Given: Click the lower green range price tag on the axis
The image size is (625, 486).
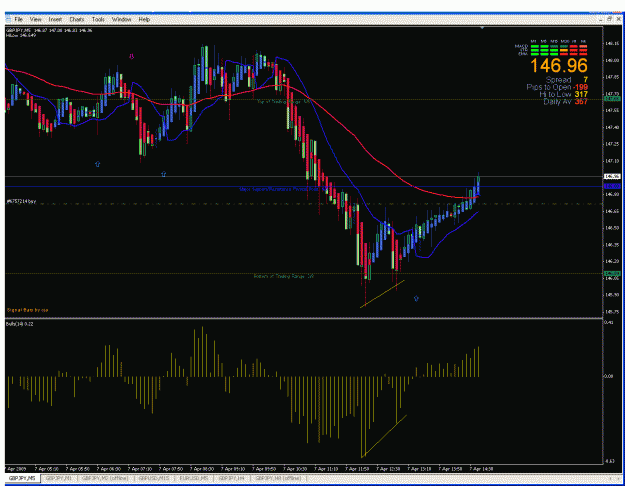Looking at the screenshot, I should pos(612,273).
